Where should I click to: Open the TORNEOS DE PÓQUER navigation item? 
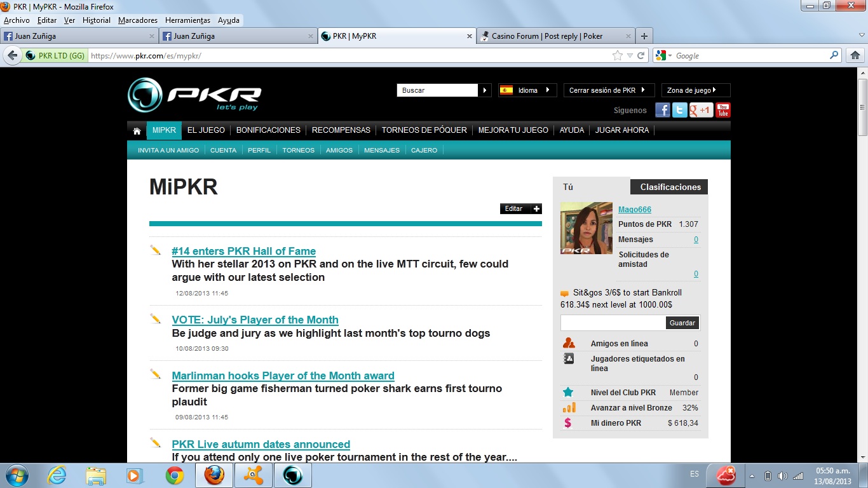pos(424,130)
